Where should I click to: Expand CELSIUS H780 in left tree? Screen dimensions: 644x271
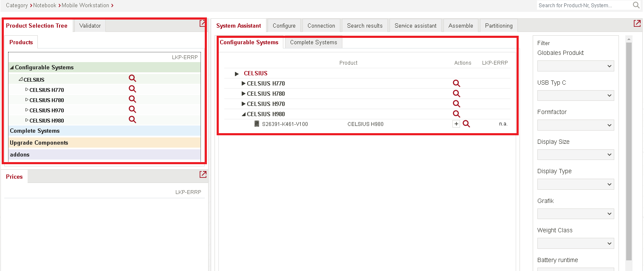[27, 100]
